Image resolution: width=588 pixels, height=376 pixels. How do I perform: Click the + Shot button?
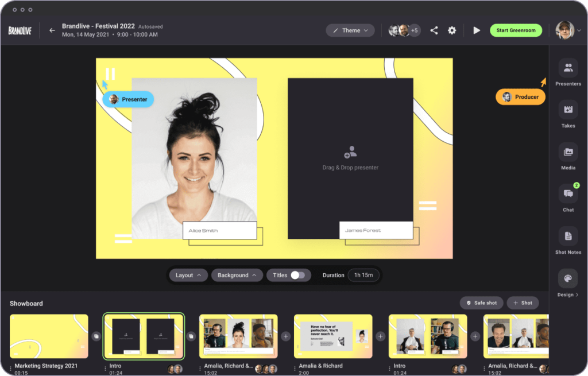(x=523, y=303)
